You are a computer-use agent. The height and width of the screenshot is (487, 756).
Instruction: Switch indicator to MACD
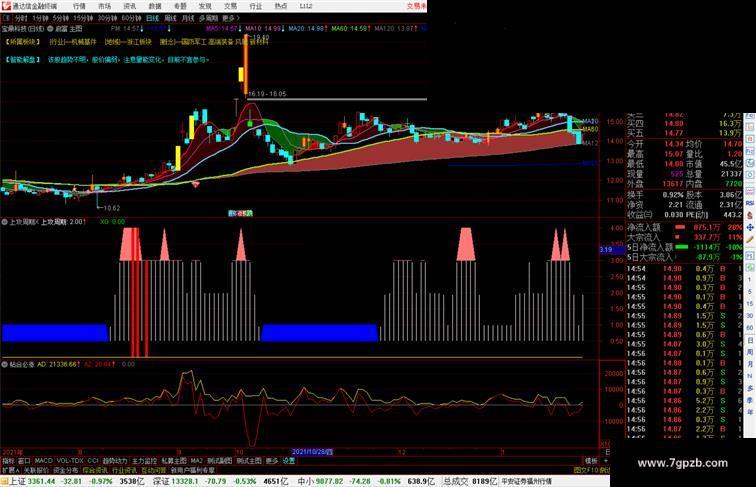pyautogui.click(x=43, y=461)
